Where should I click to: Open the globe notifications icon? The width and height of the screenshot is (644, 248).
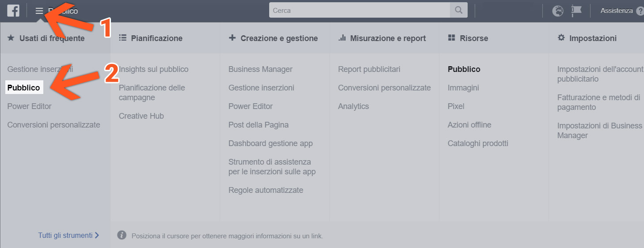click(558, 11)
